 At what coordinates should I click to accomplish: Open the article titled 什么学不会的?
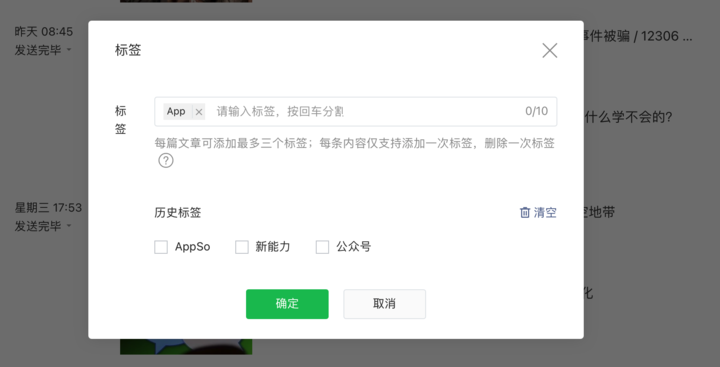pyautogui.click(x=629, y=118)
